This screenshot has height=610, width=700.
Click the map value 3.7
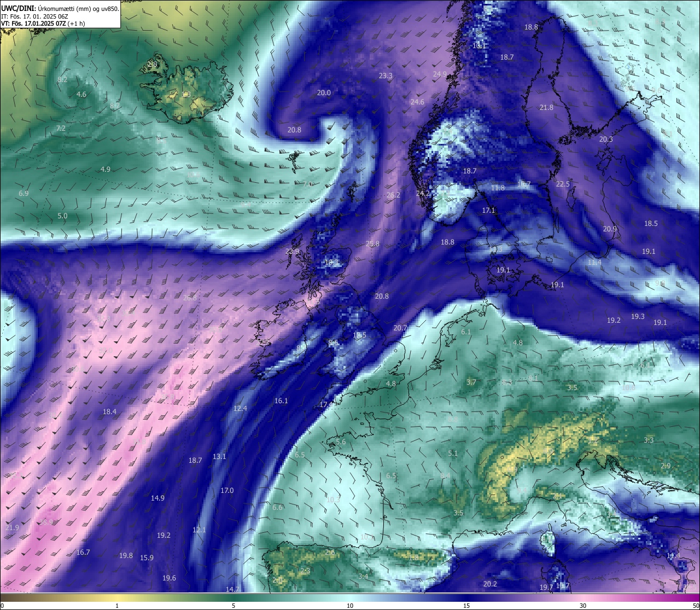tap(471, 382)
